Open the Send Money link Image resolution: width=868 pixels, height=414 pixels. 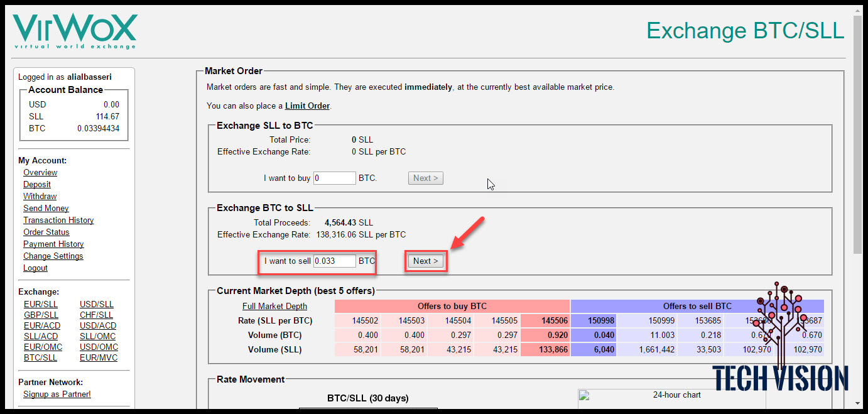46,208
